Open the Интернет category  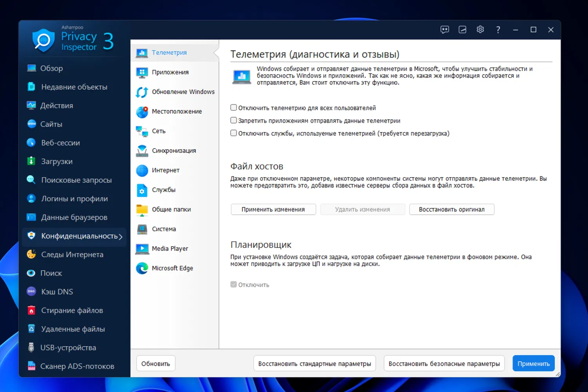[x=174, y=170]
